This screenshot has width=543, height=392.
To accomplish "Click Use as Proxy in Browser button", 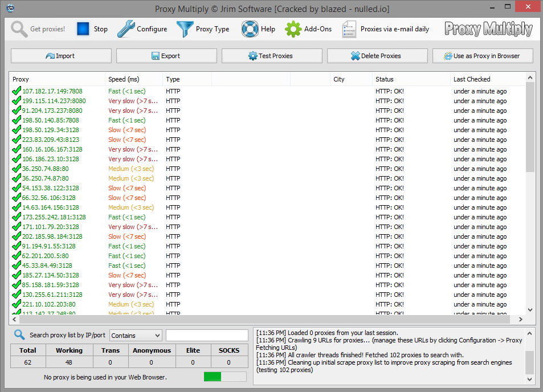I will click(483, 56).
